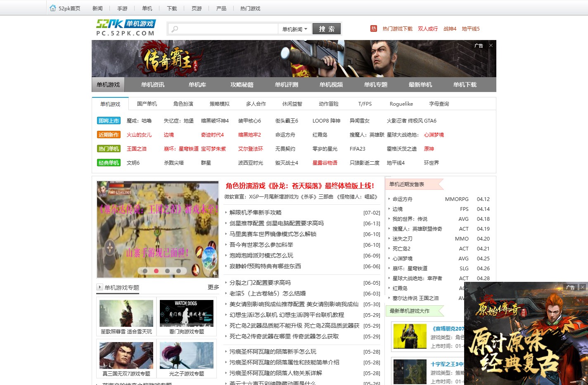
Task: Click the main slideshow image
Action: coord(158,229)
